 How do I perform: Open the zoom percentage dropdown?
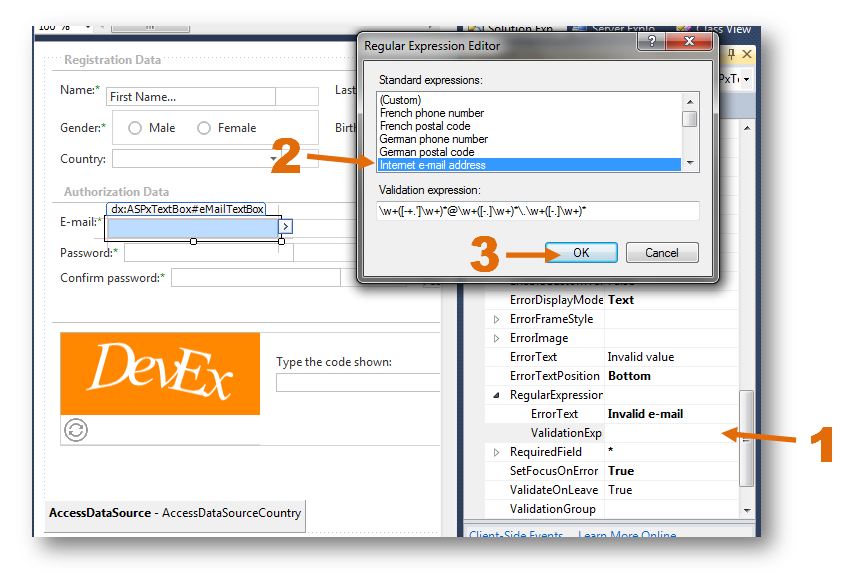click(87, 27)
